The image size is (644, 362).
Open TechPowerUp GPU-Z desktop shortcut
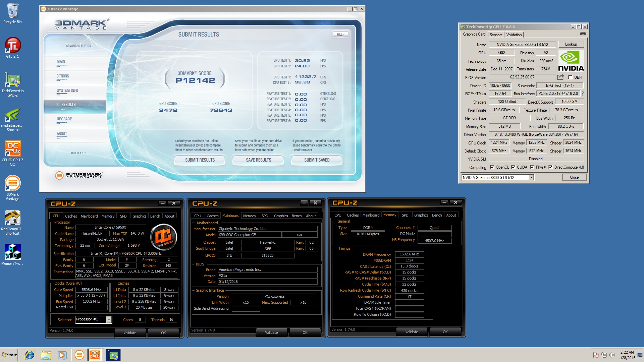(12, 85)
